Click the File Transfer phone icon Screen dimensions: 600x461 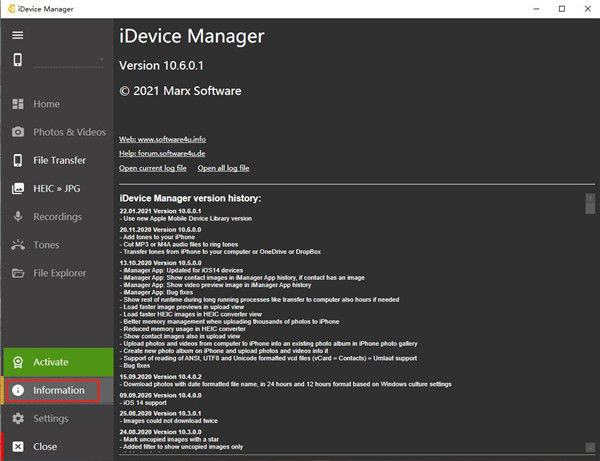17,160
